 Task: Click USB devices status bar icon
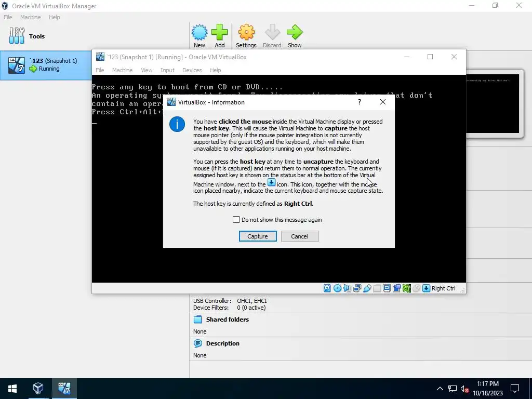pyautogui.click(x=367, y=288)
